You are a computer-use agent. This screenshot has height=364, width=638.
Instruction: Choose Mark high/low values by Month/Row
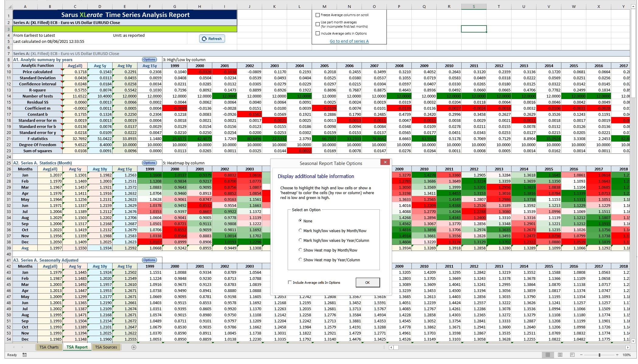[300, 231]
